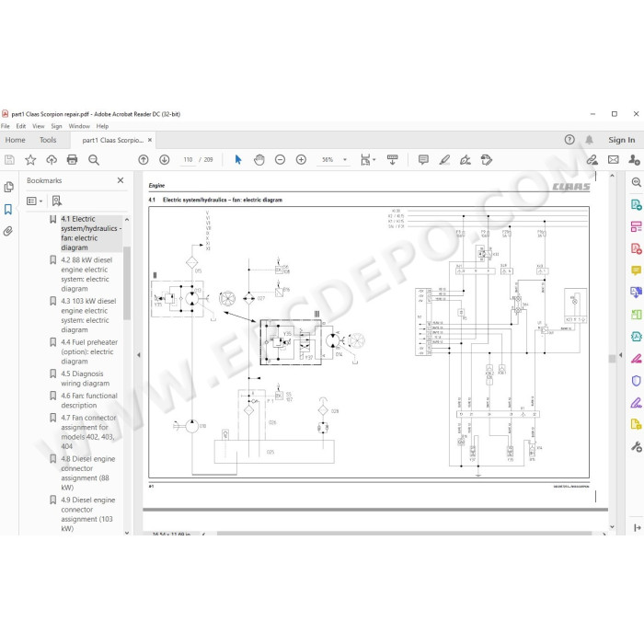The width and height of the screenshot is (644, 644).
Task: Open Export PDF tool in right pane
Action: click(636, 204)
